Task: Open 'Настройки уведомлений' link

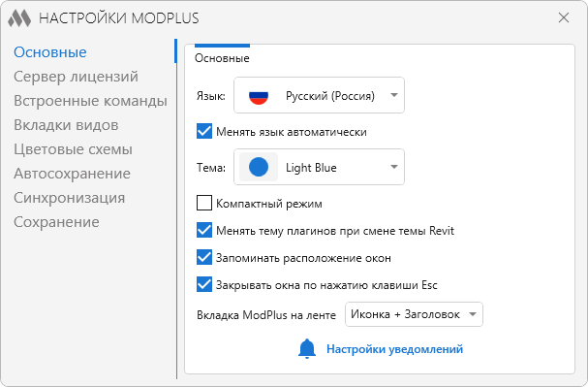Action: click(395, 349)
